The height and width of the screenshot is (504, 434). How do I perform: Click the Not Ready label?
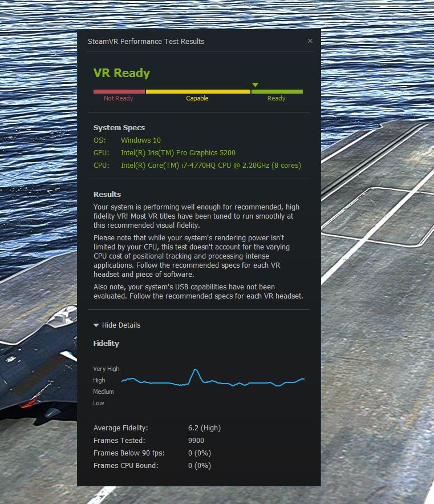point(118,98)
